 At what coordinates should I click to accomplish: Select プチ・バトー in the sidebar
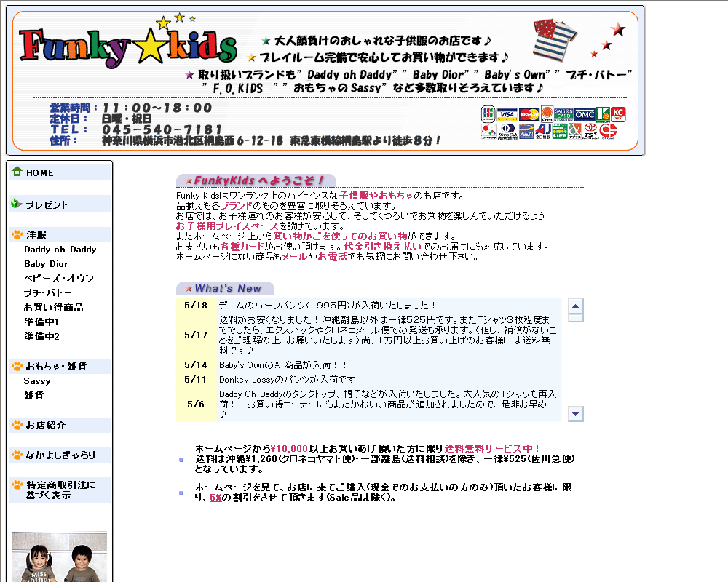tap(48, 293)
